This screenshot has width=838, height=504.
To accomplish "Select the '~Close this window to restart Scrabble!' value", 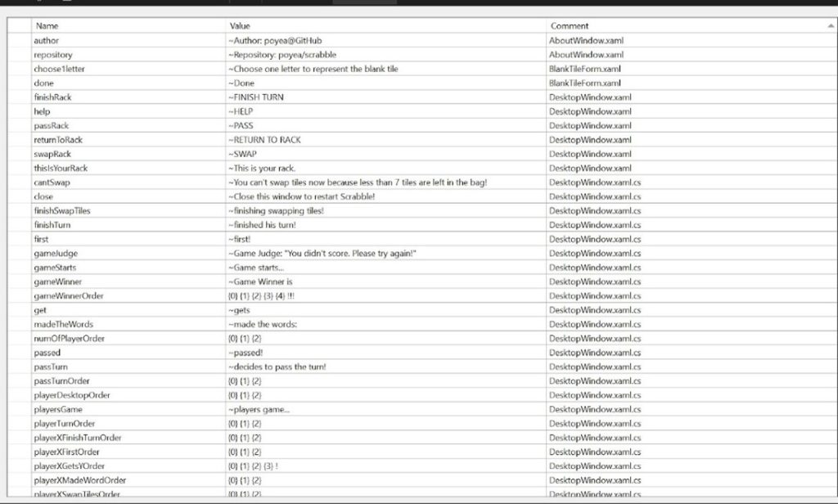I will coord(301,196).
